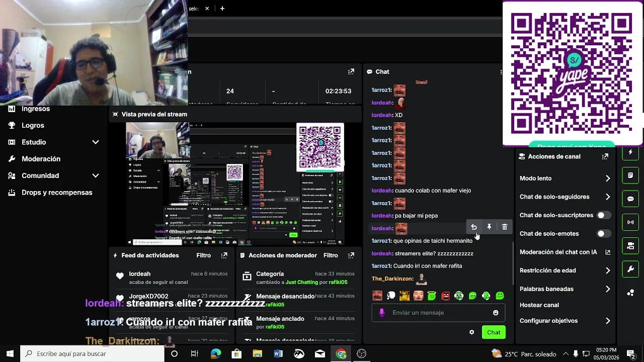Expand Configurar objetivos options

pyautogui.click(x=608, y=321)
